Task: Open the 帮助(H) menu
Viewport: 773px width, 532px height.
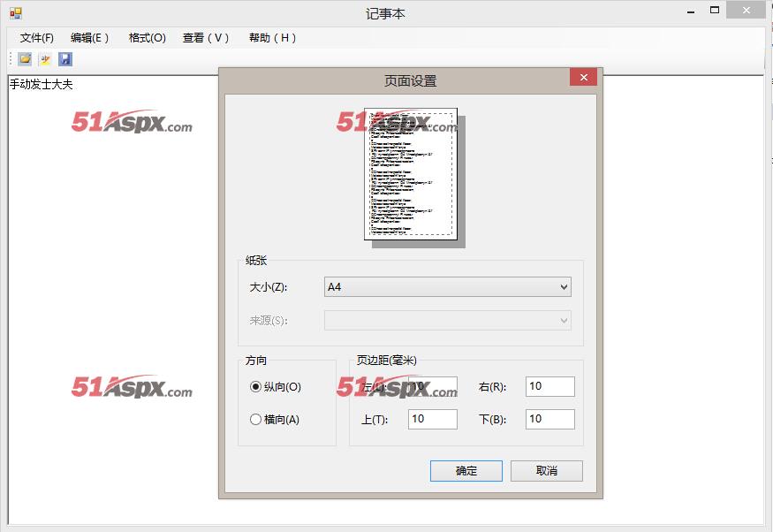Action: point(272,38)
